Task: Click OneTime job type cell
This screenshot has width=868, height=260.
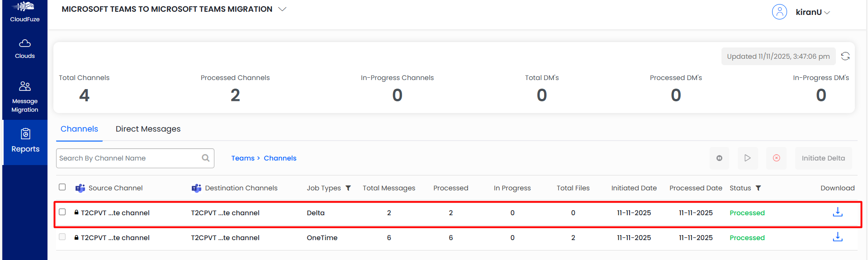Action: (322, 238)
